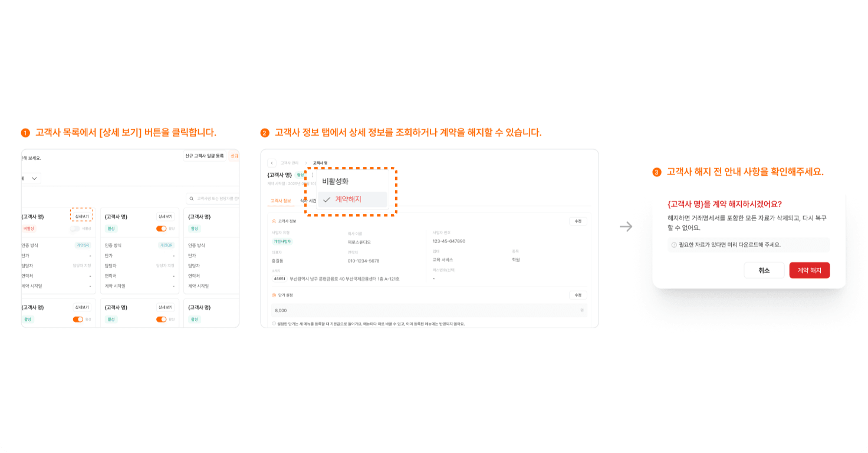Viewport: 868px width, 453px height.
Task: Click the company name 제로스튜디오
Action: pos(359,242)
